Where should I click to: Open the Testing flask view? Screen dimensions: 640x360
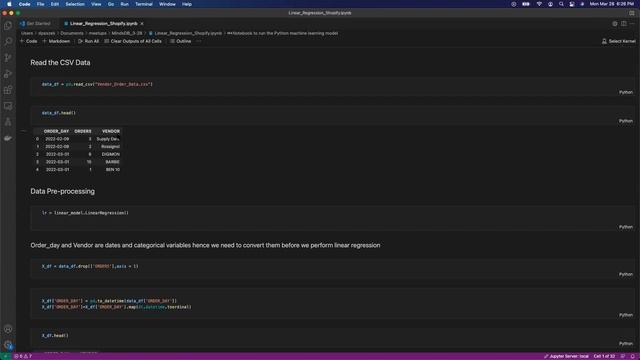click(8, 122)
